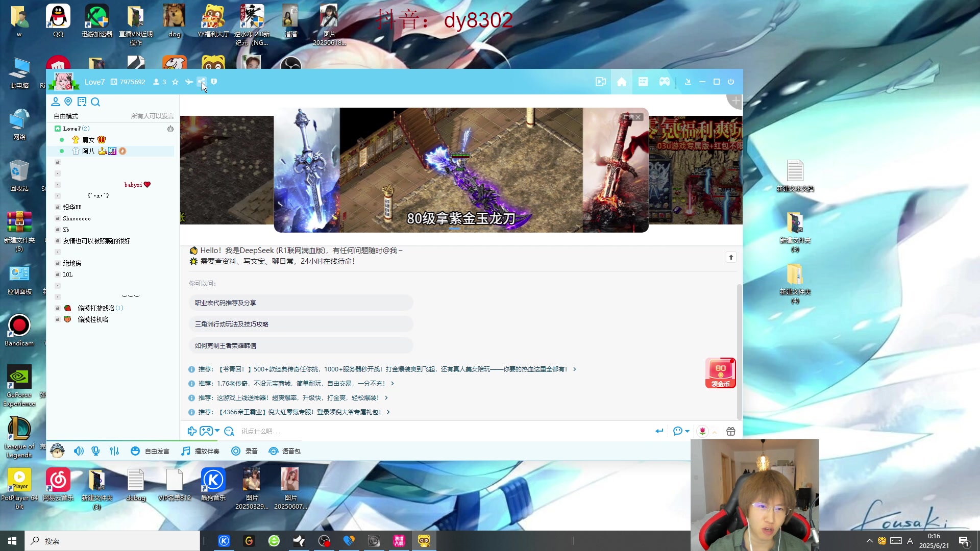Collapse the chat panel with the up arrow

point(731,257)
